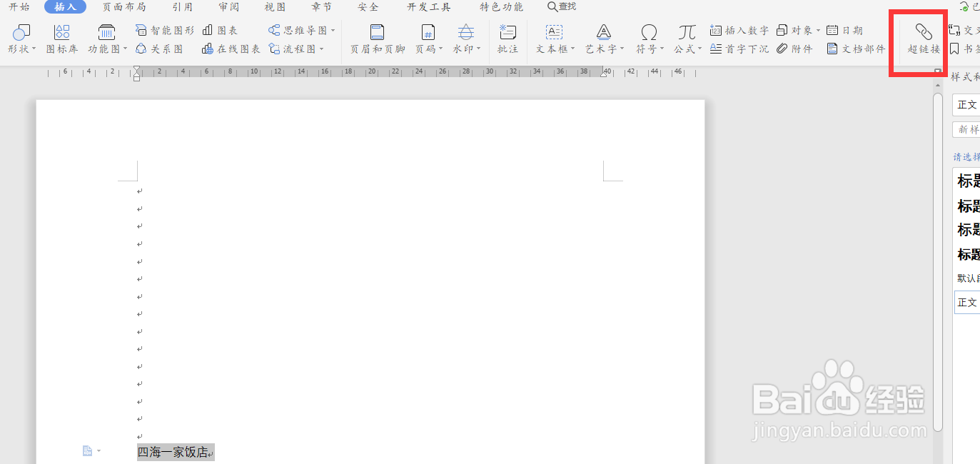Click the vertical document scrollbar
Screen dimensions: 980x464
938,261
